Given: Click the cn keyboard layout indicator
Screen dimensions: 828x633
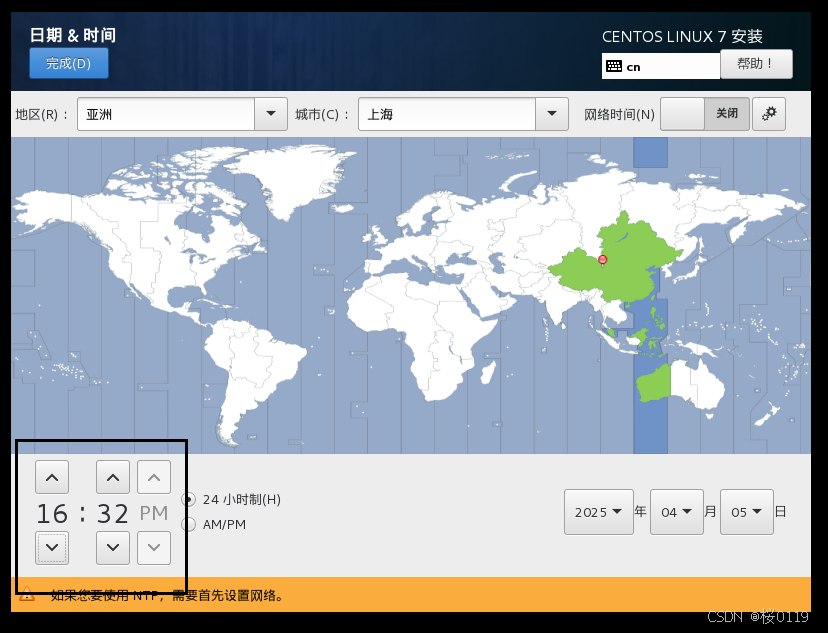Looking at the screenshot, I should click(660, 67).
